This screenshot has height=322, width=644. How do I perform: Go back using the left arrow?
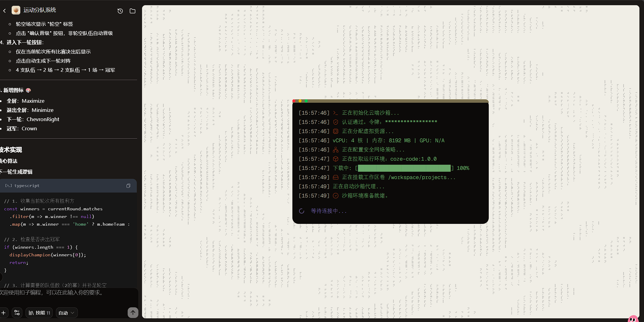5,11
